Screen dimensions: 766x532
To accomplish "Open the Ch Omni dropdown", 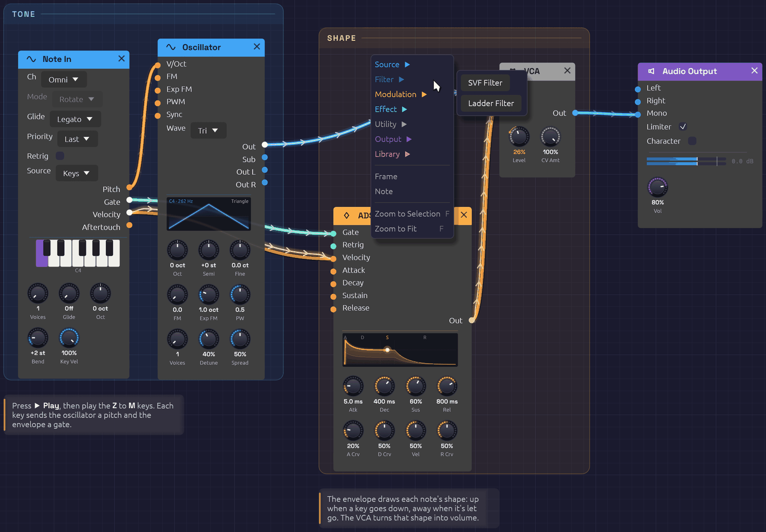I will (x=63, y=80).
